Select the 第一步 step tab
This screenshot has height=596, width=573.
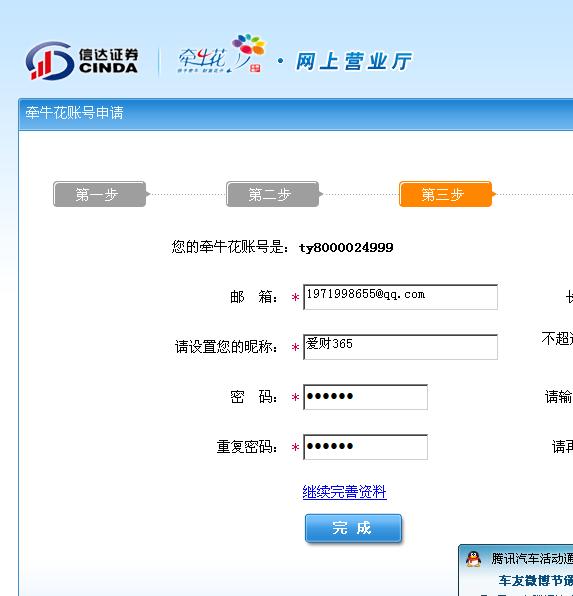click(x=100, y=194)
